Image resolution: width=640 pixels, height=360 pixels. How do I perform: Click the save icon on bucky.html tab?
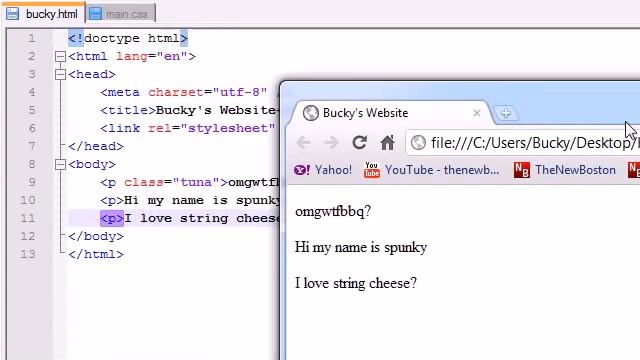13,13
